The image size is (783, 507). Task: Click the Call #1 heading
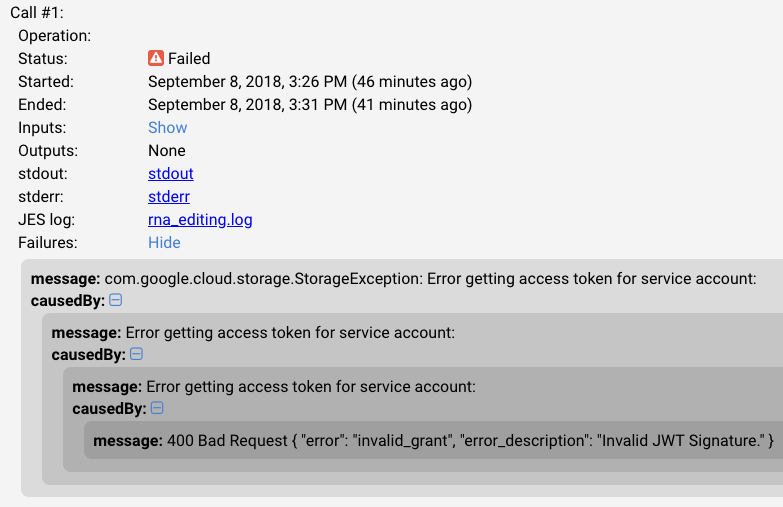[x=37, y=12]
